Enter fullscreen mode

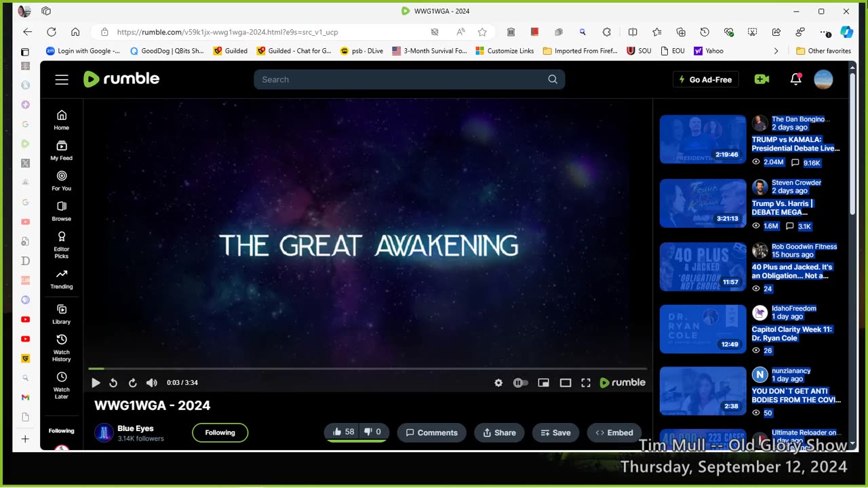pyautogui.click(x=586, y=383)
